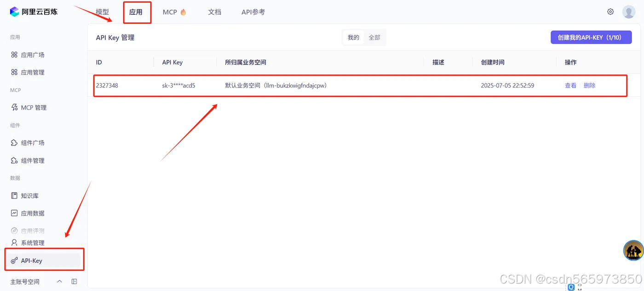644x291 pixels.
Task: Click the 系统管理 person icon
Action: [x=14, y=243]
